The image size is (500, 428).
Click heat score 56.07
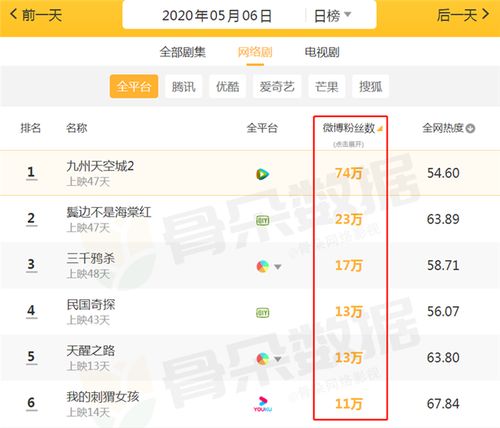coord(443,312)
